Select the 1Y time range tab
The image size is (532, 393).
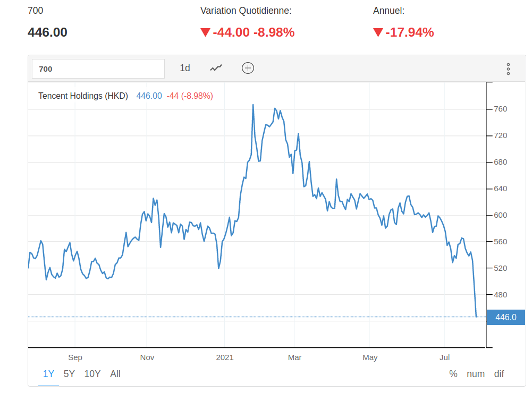coord(48,374)
